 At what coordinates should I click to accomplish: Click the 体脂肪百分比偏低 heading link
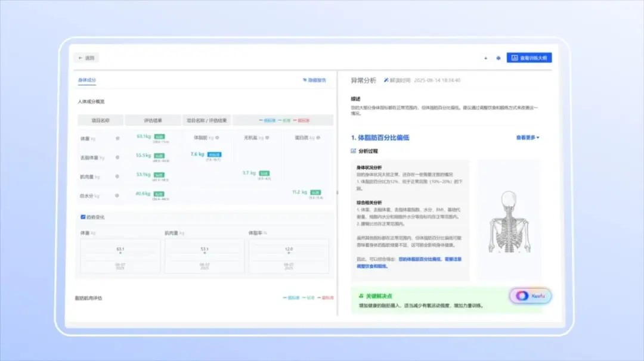pos(380,138)
